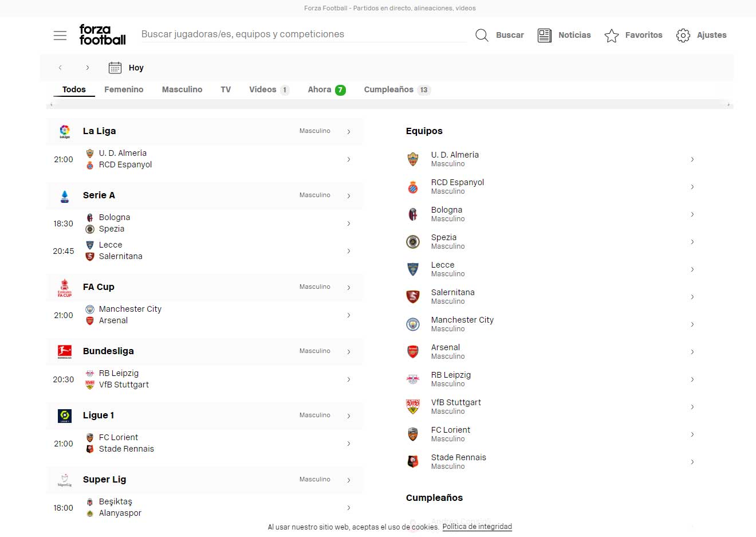Expand the Serie A league chevron
The image size is (756, 537).
coord(349,196)
